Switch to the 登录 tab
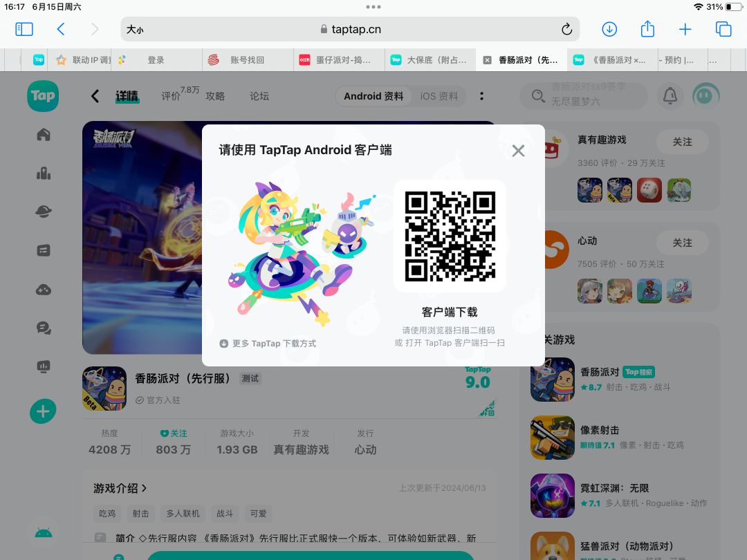 [x=156, y=60]
